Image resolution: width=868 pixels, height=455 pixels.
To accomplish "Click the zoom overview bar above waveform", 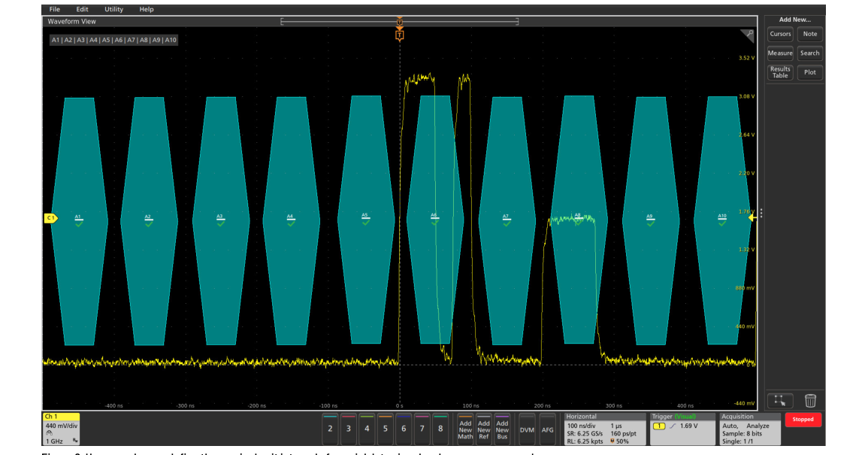I will pyautogui.click(x=400, y=21).
